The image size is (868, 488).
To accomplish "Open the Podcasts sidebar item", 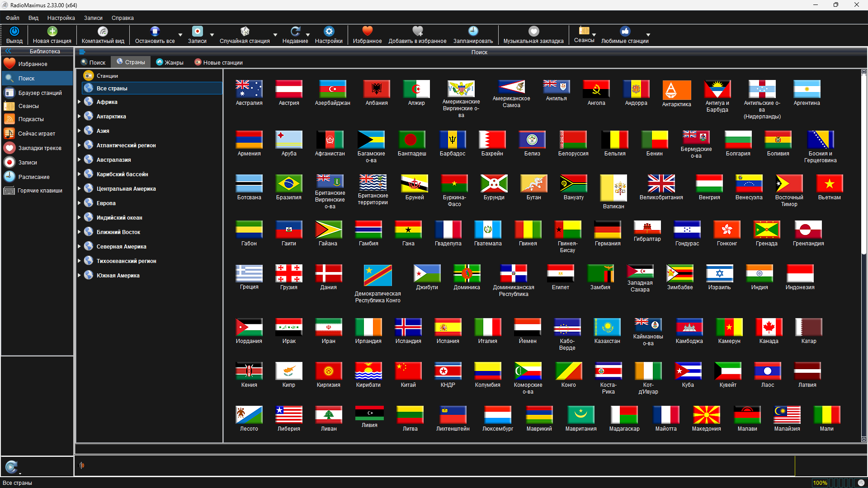I will (x=31, y=119).
